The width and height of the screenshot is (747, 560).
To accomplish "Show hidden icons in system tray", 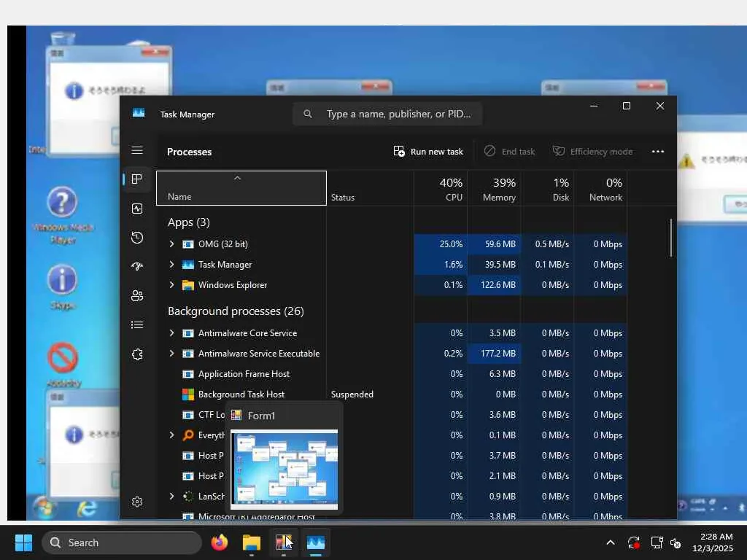I will 611,542.
